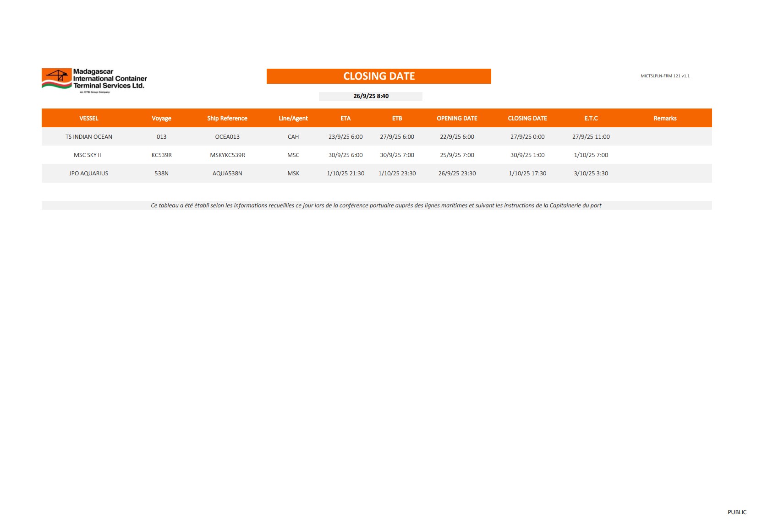Click the VESSEL column header
The width and height of the screenshot is (762, 532).
coord(89,118)
